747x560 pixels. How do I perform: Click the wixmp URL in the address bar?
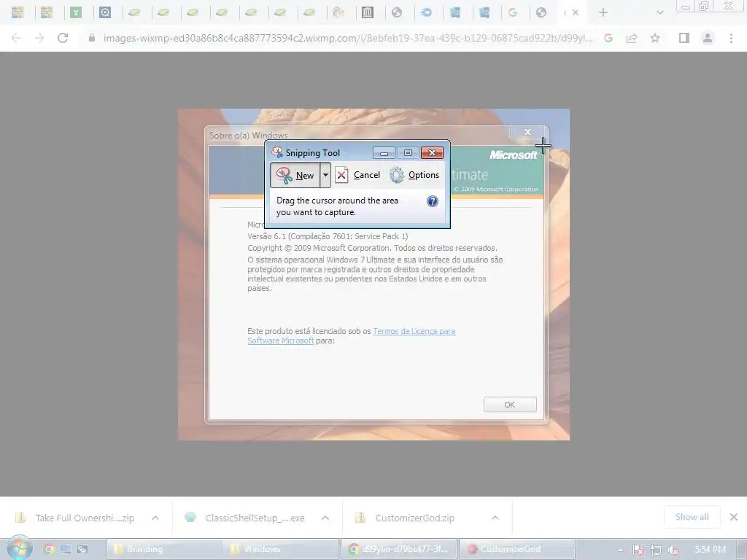(348, 38)
